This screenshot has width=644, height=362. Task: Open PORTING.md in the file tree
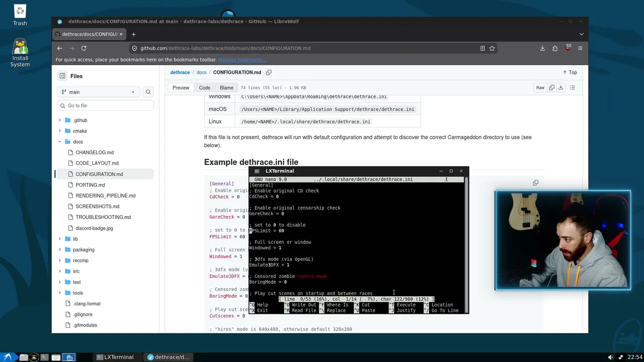[90, 185]
